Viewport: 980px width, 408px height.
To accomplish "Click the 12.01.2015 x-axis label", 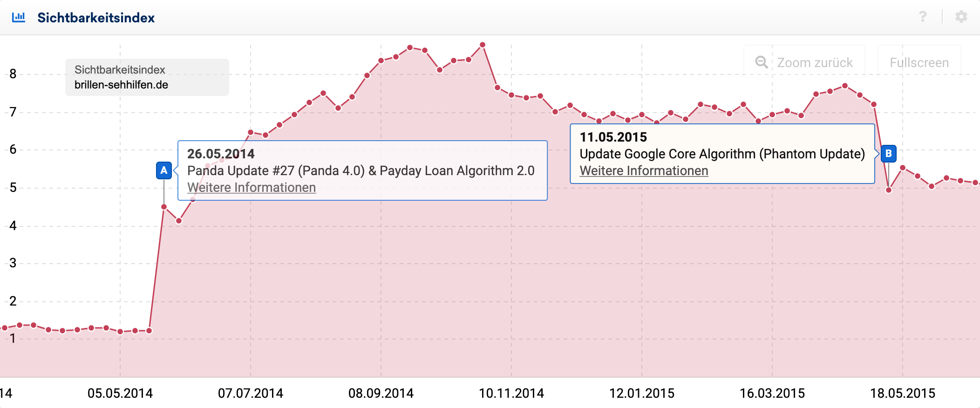I will coord(642,394).
